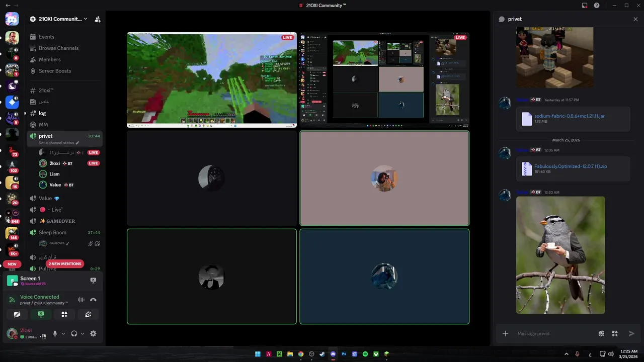The width and height of the screenshot is (644, 362).
Task: Open User Settings gear icon
Action: pyautogui.click(x=93, y=333)
